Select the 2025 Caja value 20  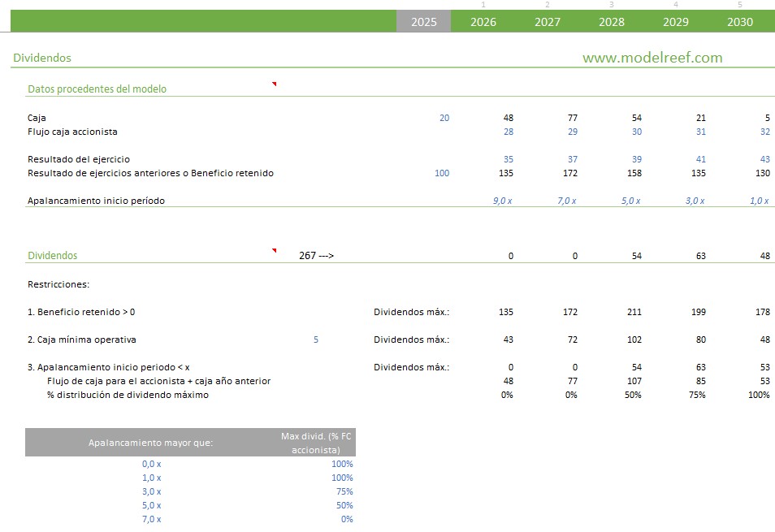(444, 118)
